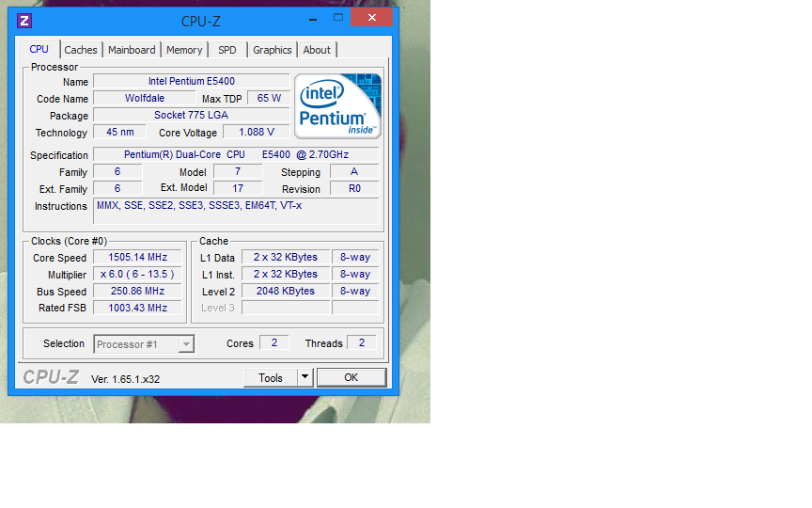Image resolution: width=812 pixels, height=508 pixels.
Task: Click the instructions field 'MMX, SSE, SSE2...'
Action: click(x=236, y=211)
